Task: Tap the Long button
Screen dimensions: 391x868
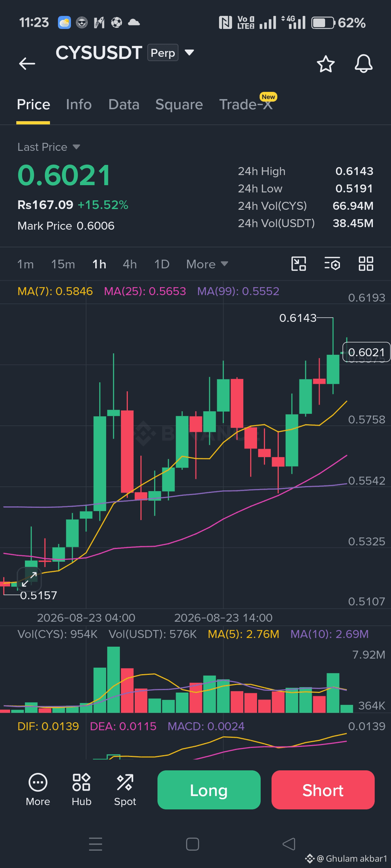Action: coord(209,790)
